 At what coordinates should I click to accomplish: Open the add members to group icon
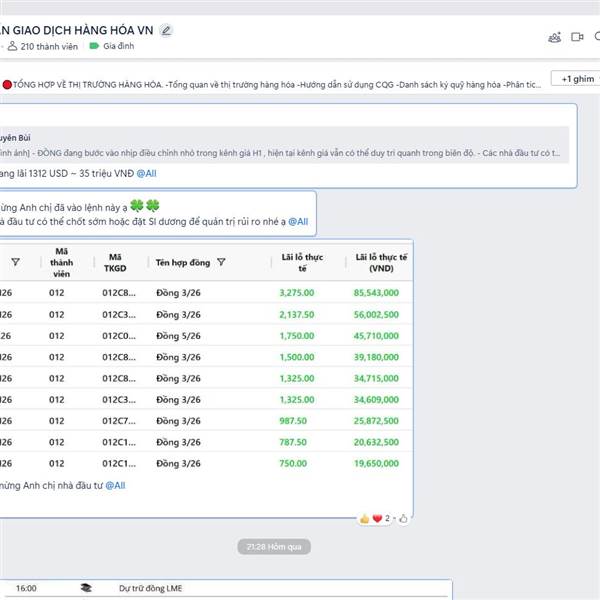click(x=554, y=37)
